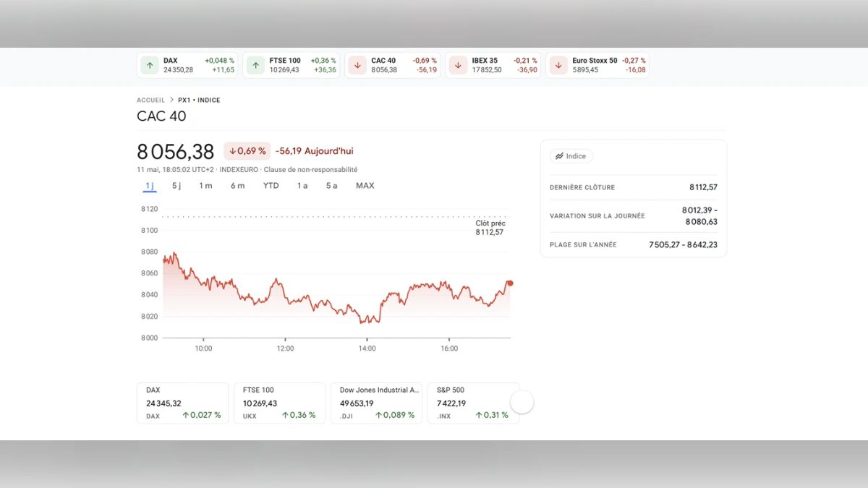The image size is (868, 488).
Task: Open the DAX card below the chart
Action: coord(183,403)
